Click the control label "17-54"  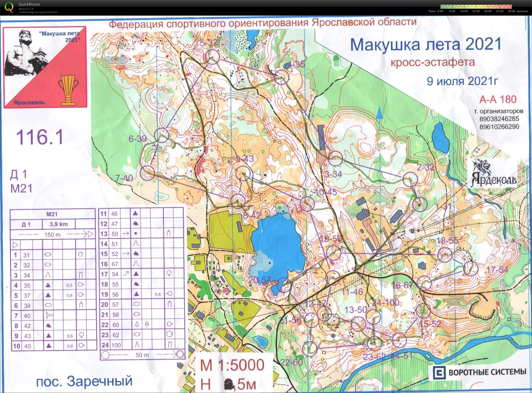click(x=497, y=270)
